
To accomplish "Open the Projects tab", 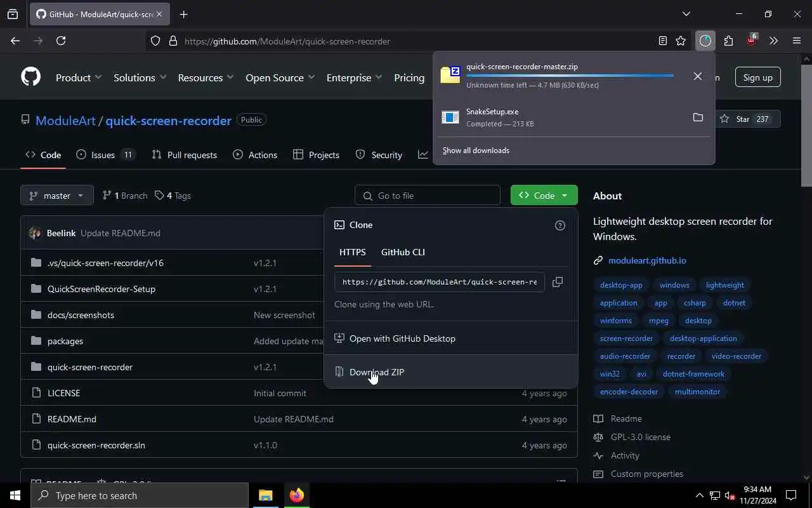I will (316, 155).
